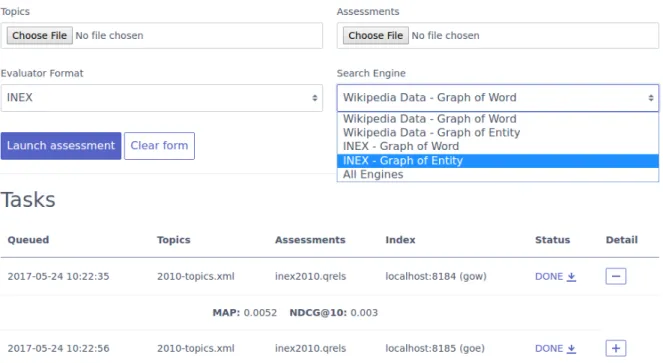Screen dimensions: 663x363
Task: Click inex2010.qrels in the gow row
Action: coord(310,277)
